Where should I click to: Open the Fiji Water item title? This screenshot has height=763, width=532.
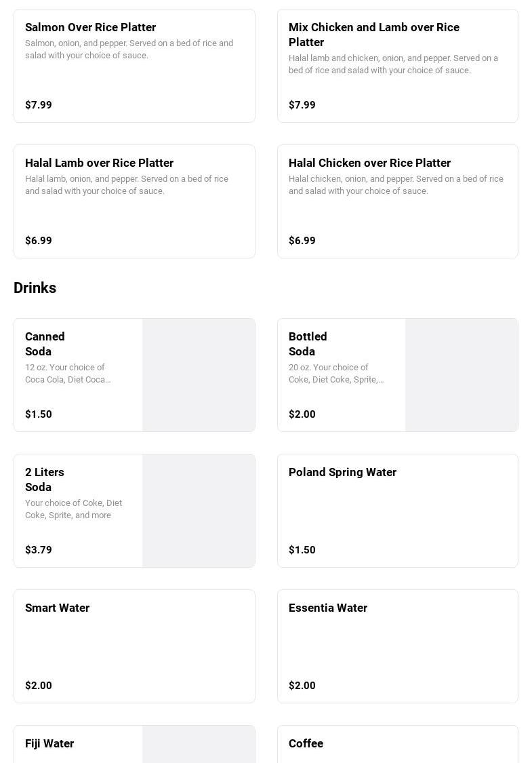pos(49,743)
